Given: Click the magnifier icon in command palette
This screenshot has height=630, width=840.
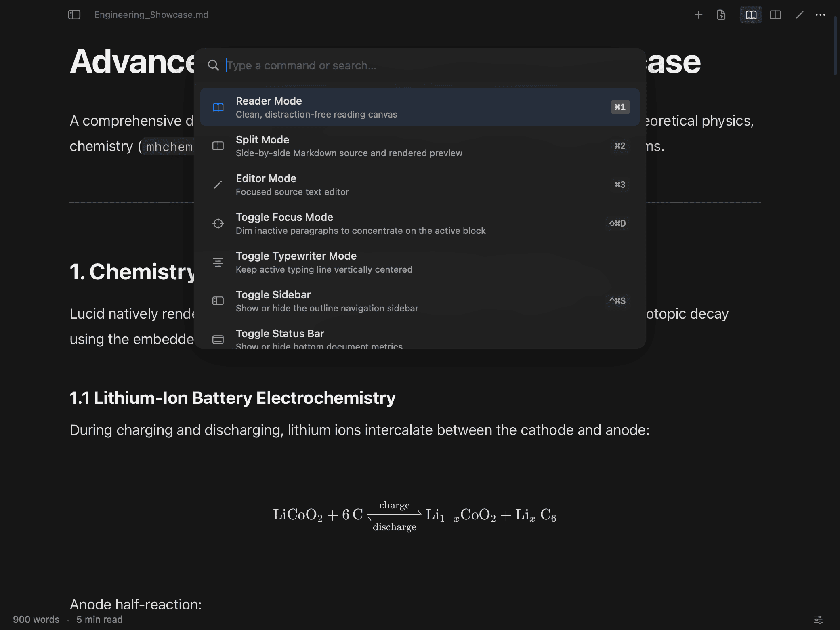Looking at the screenshot, I should tap(213, 65).
